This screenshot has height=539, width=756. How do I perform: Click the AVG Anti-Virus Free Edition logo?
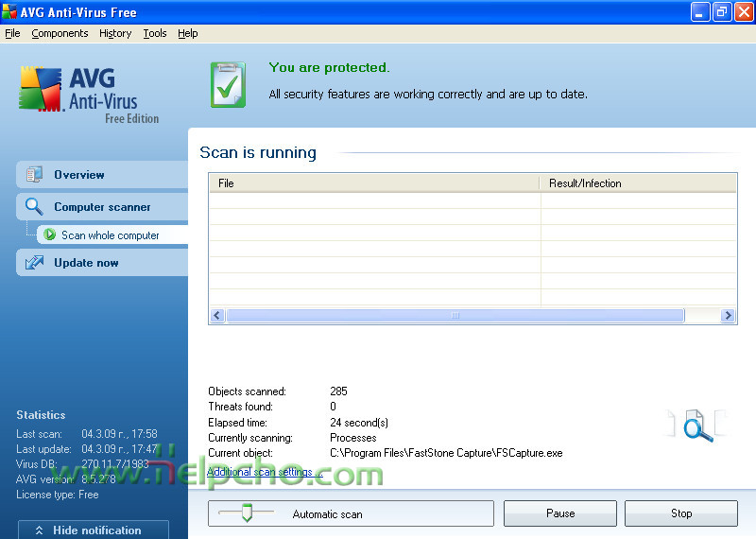(x=89, y=96)
